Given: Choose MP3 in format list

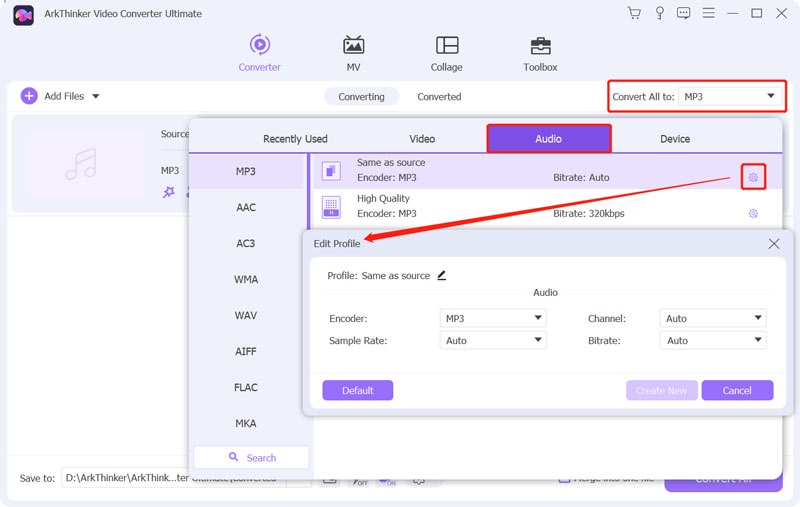Looking at the screenshot, I should click(x=246, y=171).
